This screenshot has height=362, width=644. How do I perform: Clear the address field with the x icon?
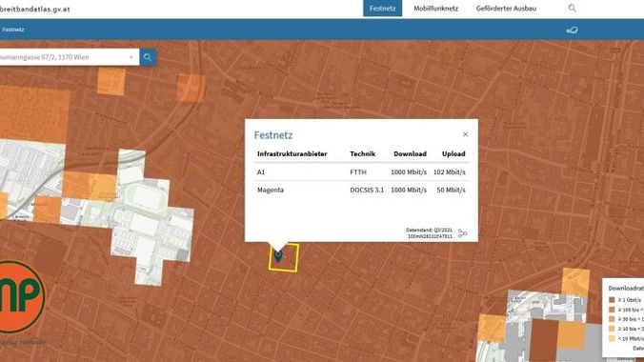click(x=131, y=57)
